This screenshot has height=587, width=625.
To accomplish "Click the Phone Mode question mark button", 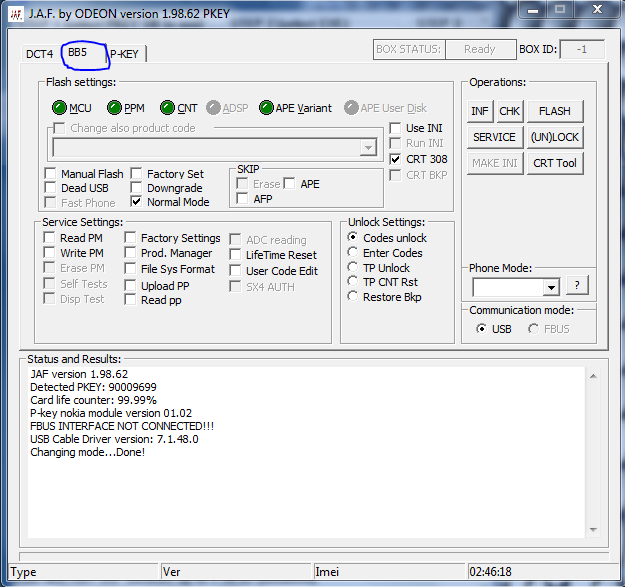I will pos(577,285).
